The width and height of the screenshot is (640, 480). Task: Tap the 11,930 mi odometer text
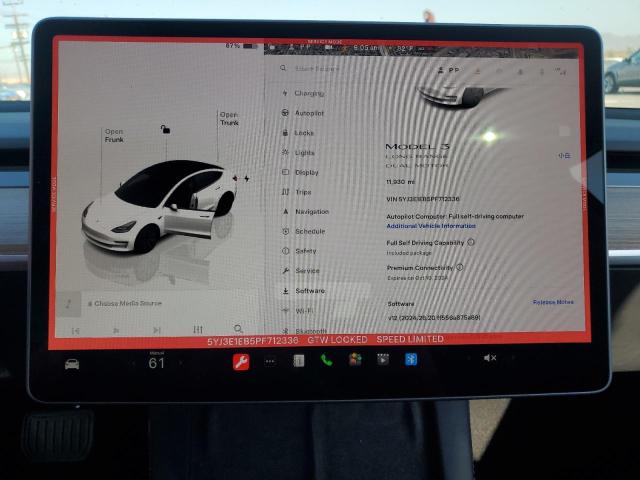400,182
